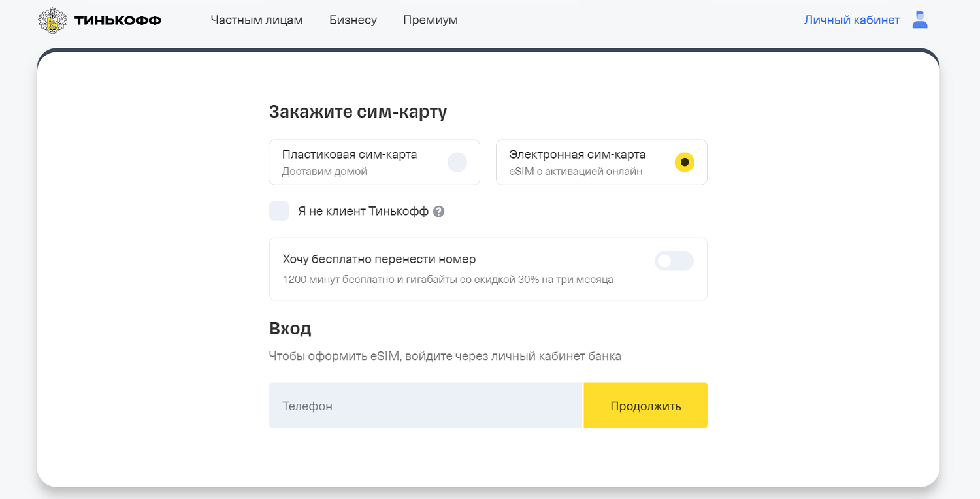Image resolution: width=980 pixels, height=499 pixels.
Task: Open the 'Премиум' menu item
Action: [431, 20]
